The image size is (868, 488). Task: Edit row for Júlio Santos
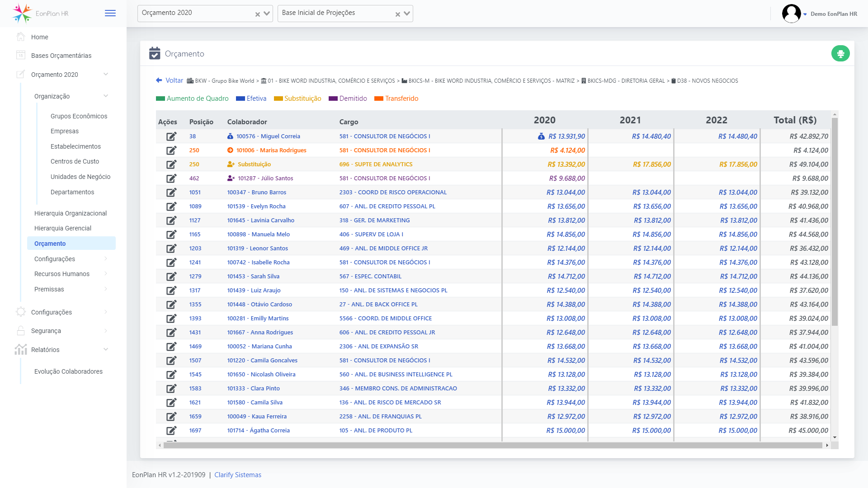(x=171, y=178)
